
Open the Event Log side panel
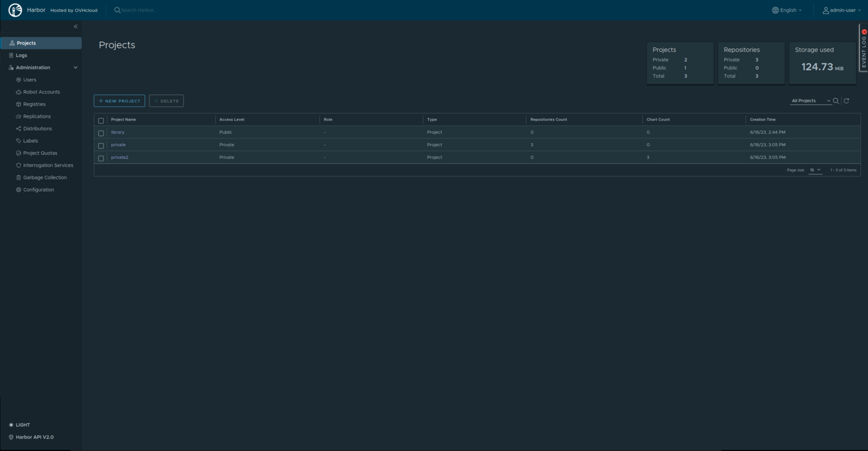[863, 48]
